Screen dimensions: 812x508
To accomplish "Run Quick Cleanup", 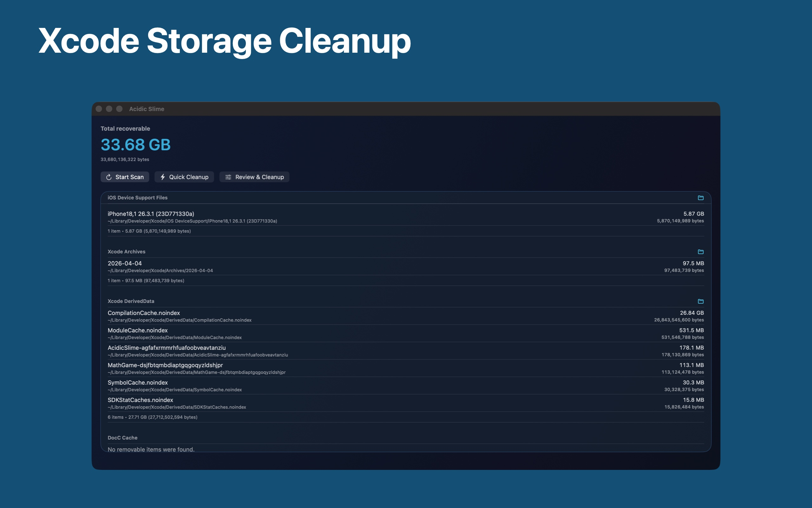I will [x=184, y=177].
